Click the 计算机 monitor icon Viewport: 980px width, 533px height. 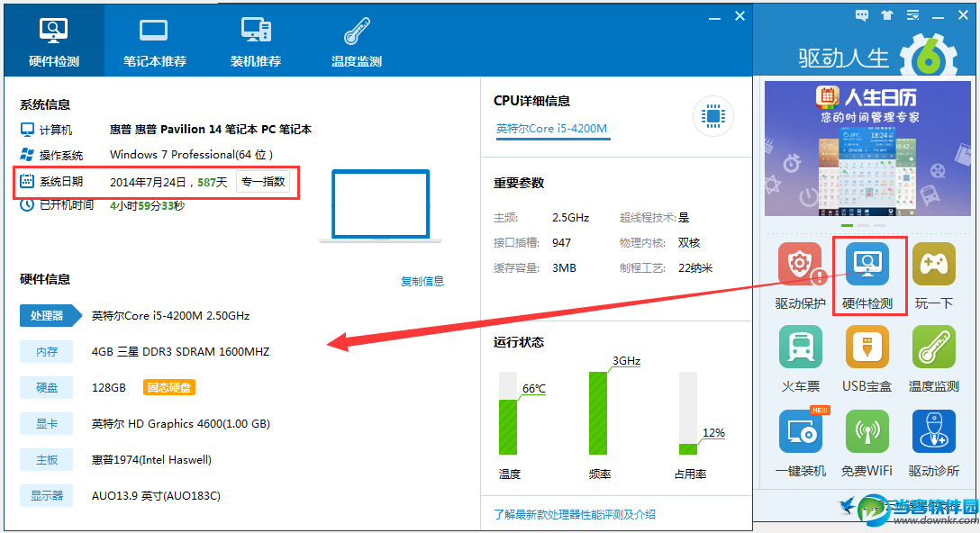click(x=27, y=130)
